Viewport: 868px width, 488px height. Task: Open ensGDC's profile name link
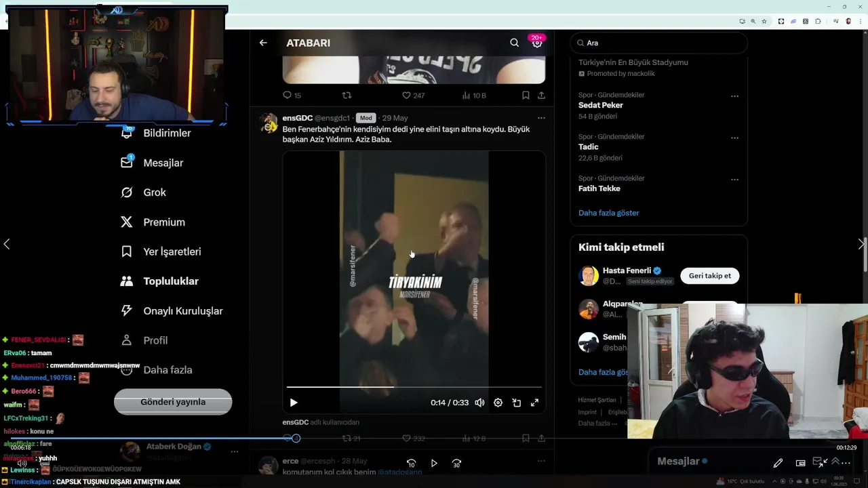pos(297,118)
